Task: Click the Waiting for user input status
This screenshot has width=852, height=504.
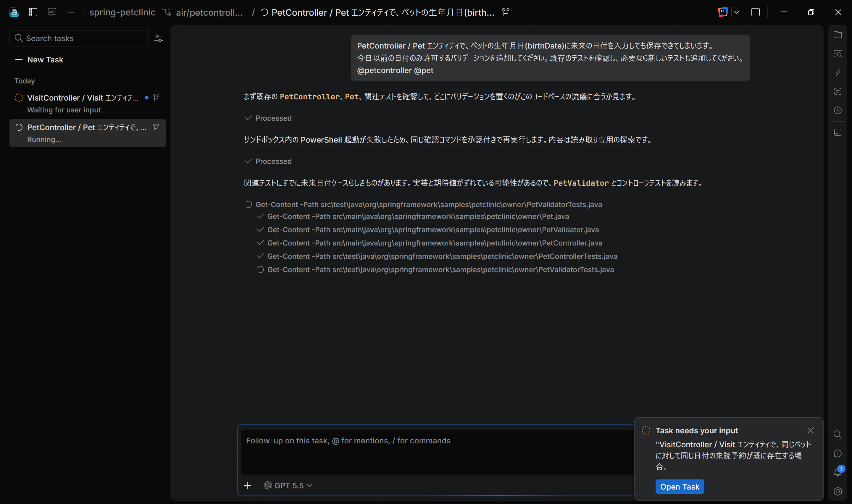Action: point(64,110)
